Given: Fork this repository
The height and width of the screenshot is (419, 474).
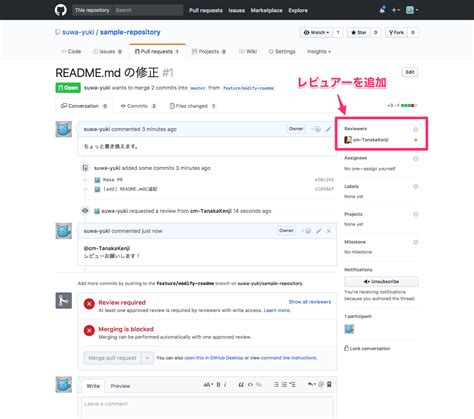Looking at the screenshot, I should [x=396, y=32].
